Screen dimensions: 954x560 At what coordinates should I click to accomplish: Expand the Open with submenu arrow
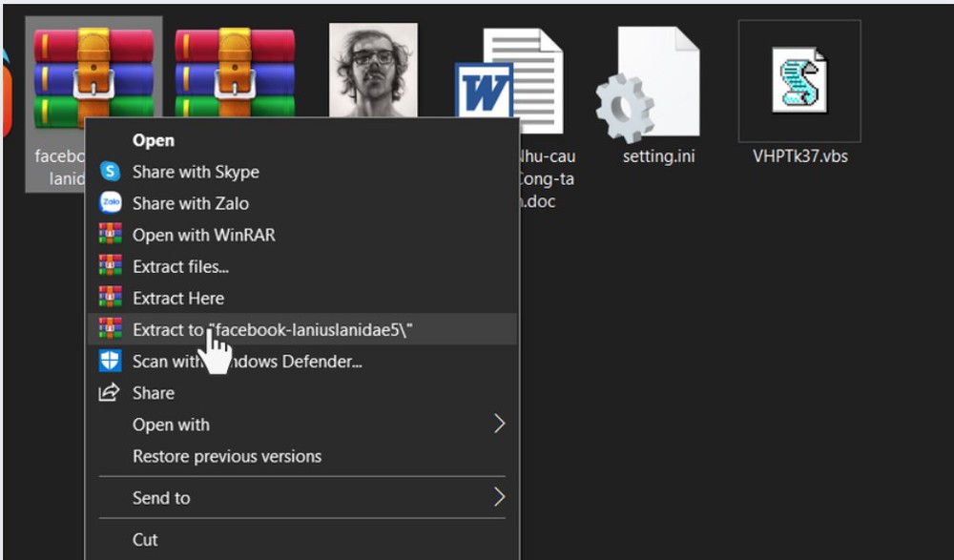pos(499,424)
